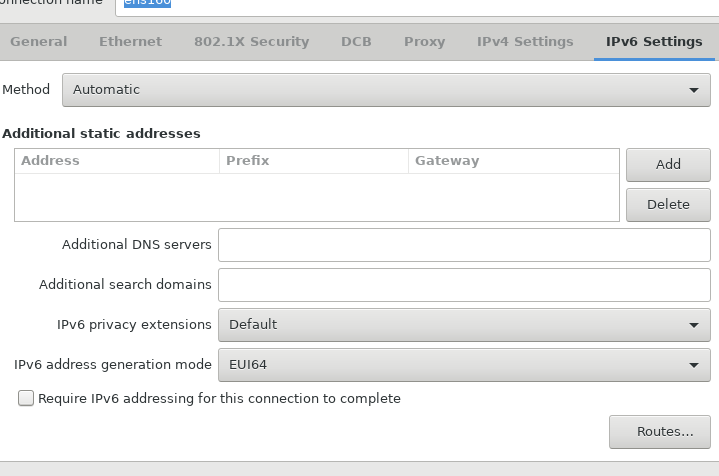Image resolution: width=719 pixels, height=476 pixels.
Task: Open the Ethernet tab
Action: click(x=131, y=42)
